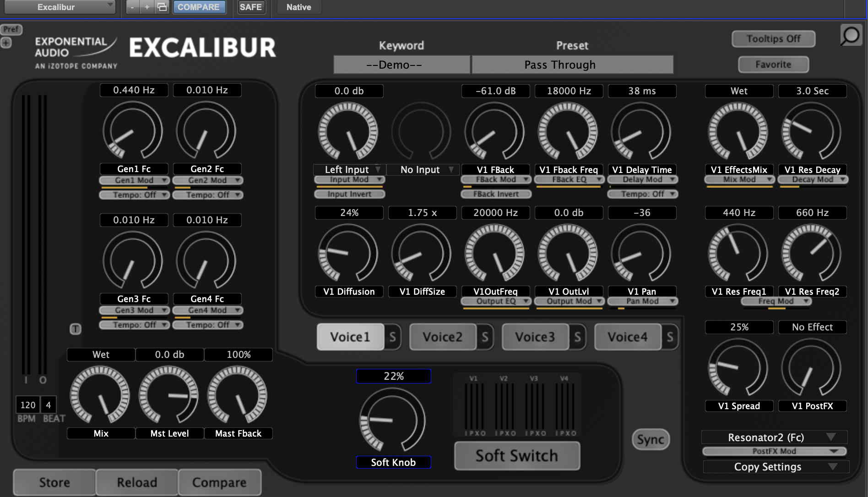The width and height of the screenshot is (868, 497).
Task: Click the Mst Level knob
Action: coord(169,395)
